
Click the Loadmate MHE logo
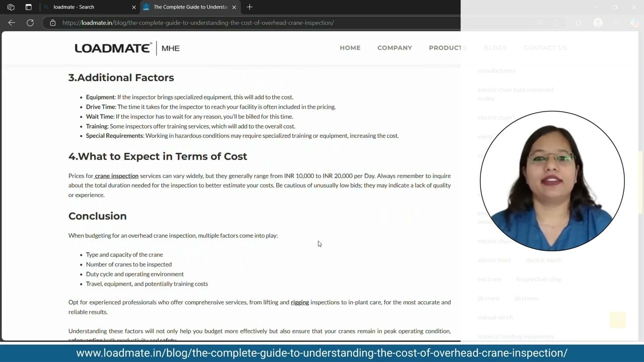[127, 48]
